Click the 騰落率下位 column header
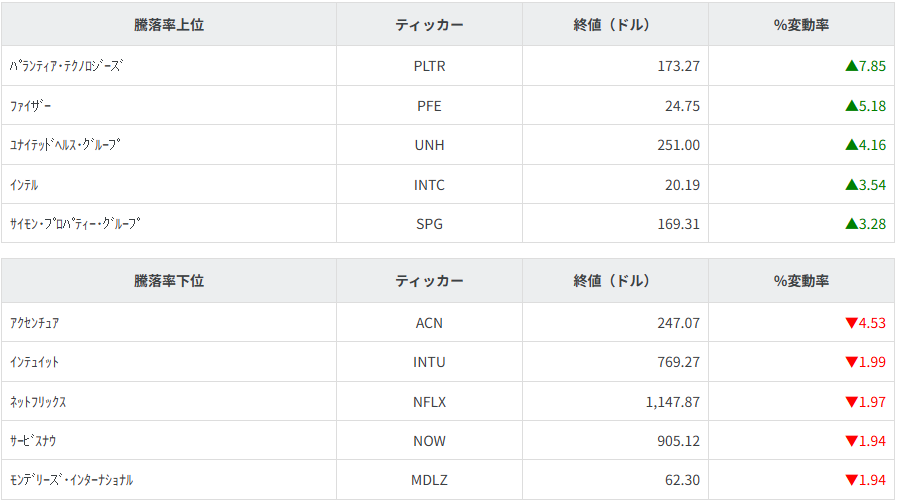Screen dimensions: 897x500 point(169,281)
